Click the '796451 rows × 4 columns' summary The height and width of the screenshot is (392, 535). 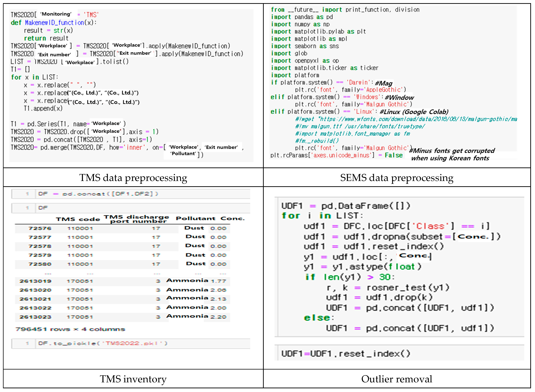pos(70,329)
